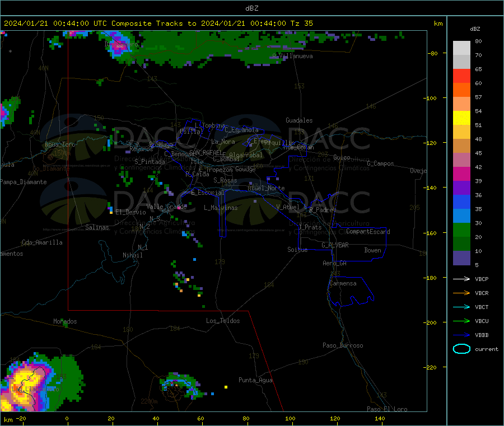Click the 'Los_Toldos' map label
Viewport: 504px width, 426px height.
click(x=223, y=321)
